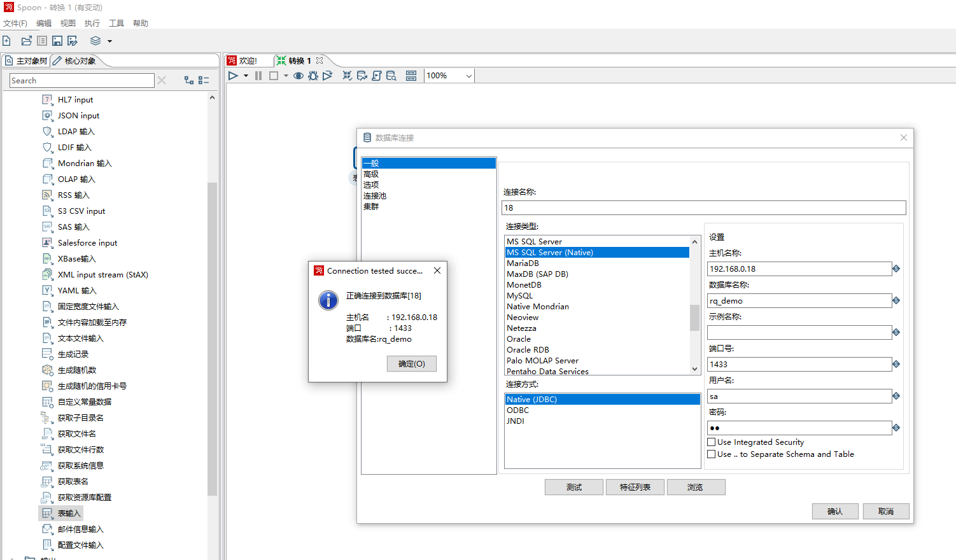Save the current transformation

click(x=57, y=41)
